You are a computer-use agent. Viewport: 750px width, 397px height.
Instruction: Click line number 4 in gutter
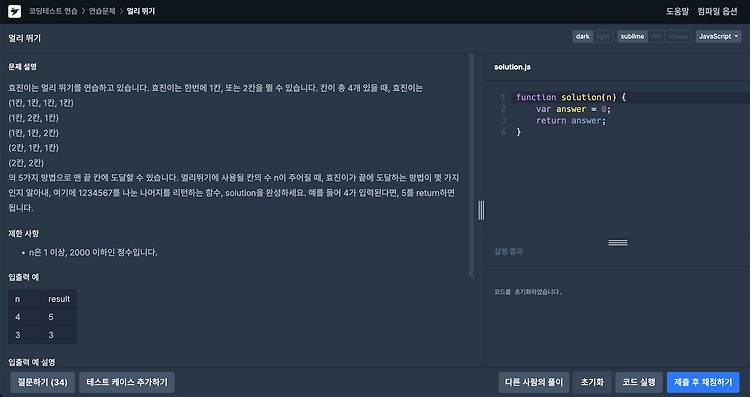503,132
